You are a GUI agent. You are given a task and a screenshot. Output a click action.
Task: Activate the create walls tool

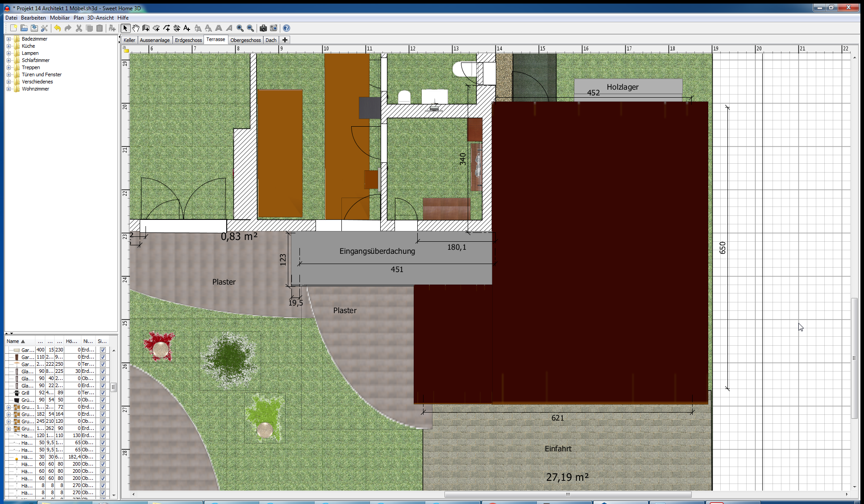click(x=146, y=28)
